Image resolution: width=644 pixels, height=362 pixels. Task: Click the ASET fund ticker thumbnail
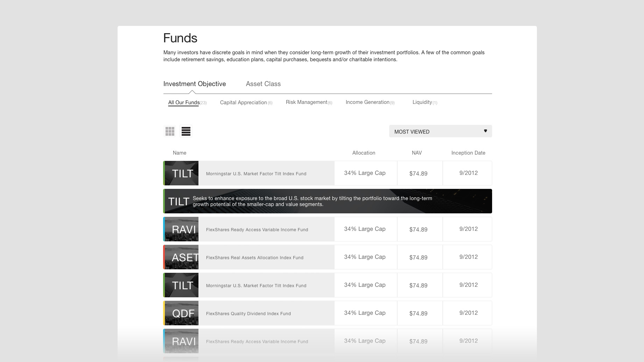pos(181,257)
